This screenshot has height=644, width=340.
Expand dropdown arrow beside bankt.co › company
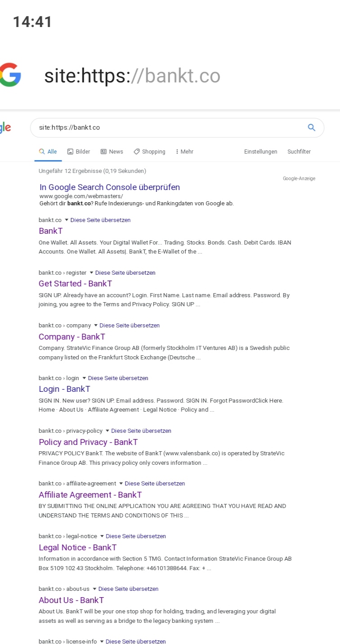click(x=96, y=326)
